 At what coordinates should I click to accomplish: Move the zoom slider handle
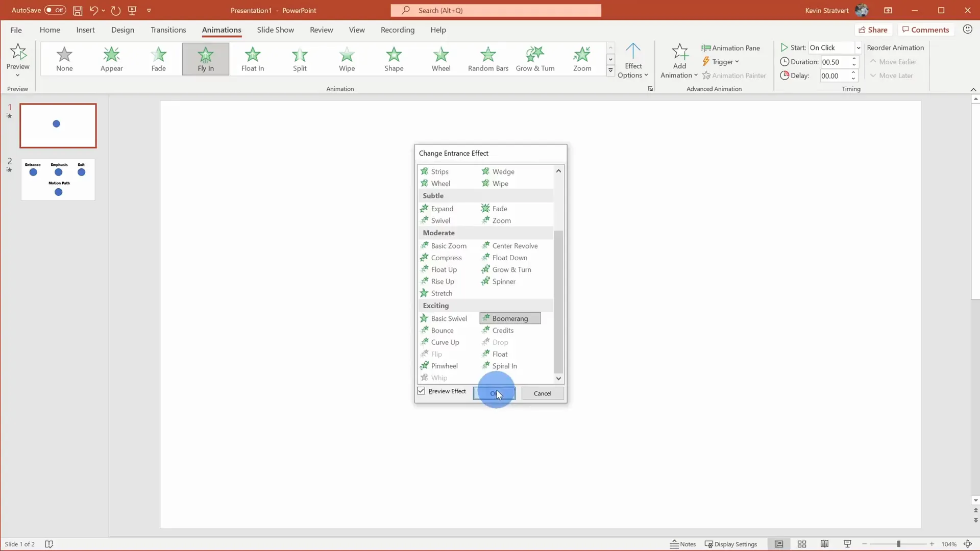point(898,544)
